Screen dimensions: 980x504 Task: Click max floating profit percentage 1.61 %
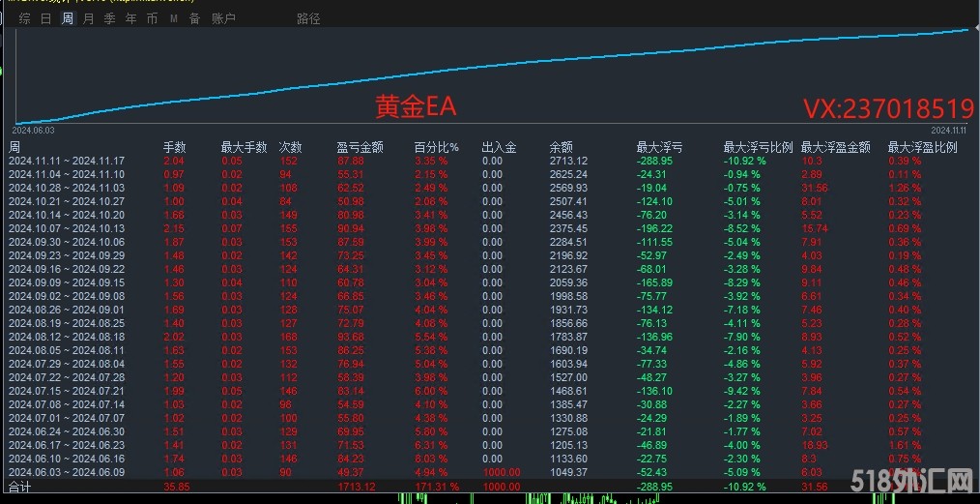905,445
